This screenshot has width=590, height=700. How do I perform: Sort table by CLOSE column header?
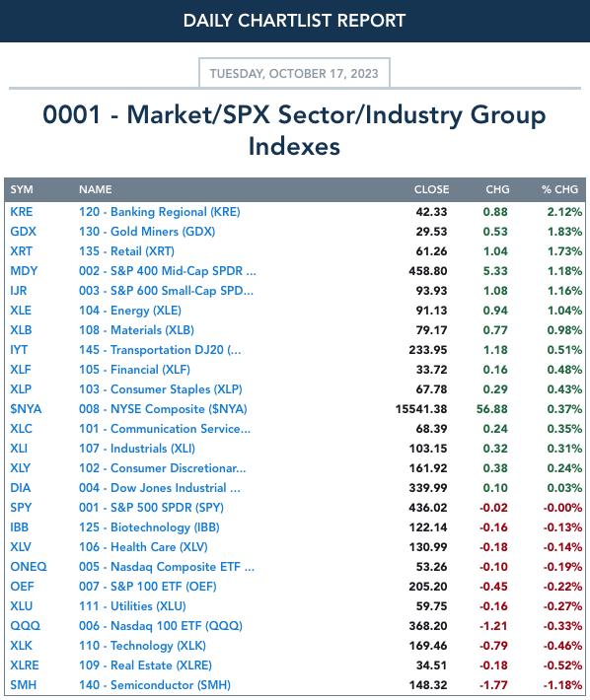431,189
